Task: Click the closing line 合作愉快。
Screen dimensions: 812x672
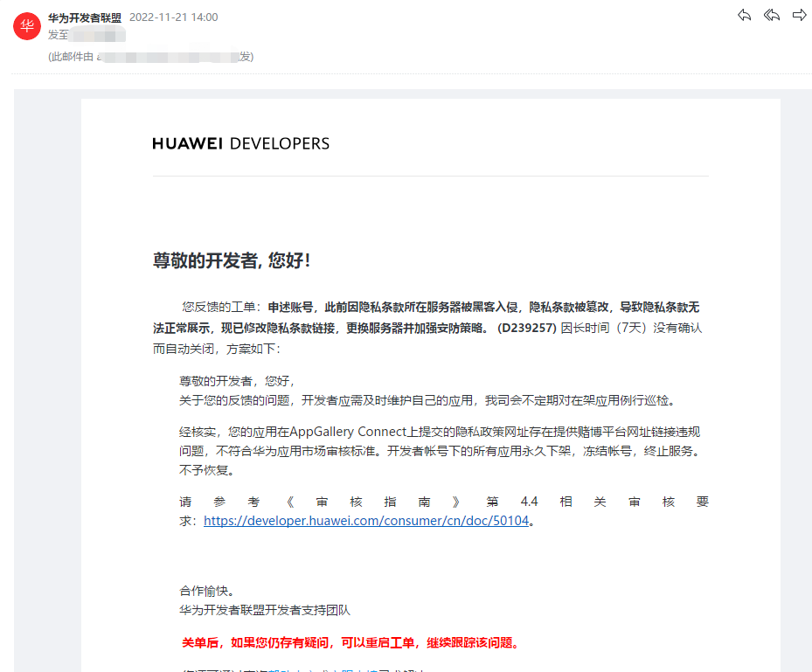Action: [x=207, y=591]
